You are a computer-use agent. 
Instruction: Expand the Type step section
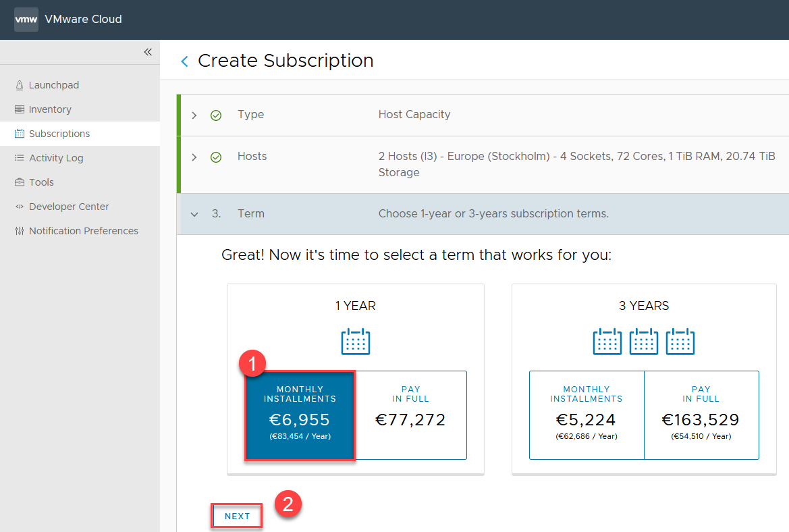click(x=194, y=115)
